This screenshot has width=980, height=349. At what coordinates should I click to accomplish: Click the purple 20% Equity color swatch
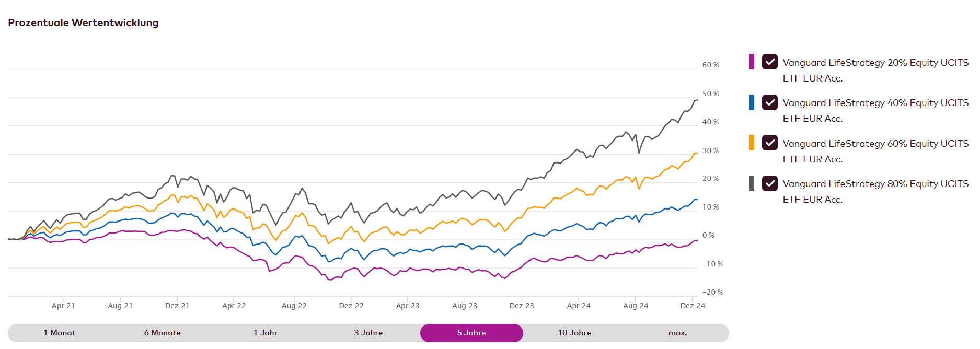752,62
